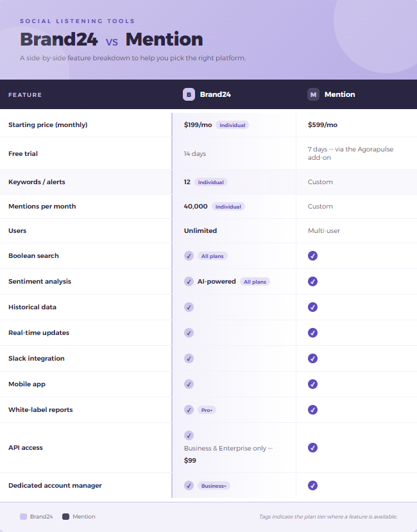This screenshot has width=417, height=532.
Task: Click 'Historical data' feature label
Action: click(32, 307)
